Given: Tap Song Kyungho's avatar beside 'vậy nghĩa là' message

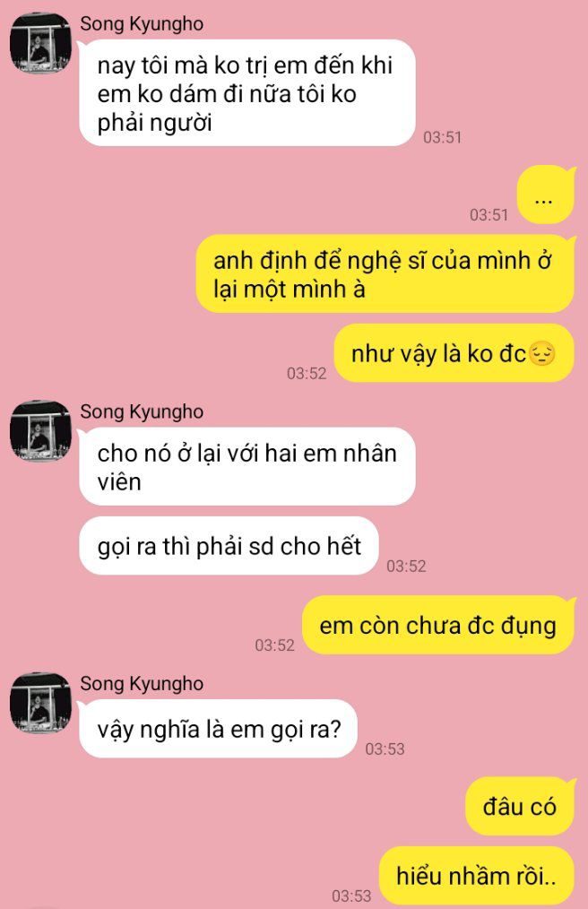Looking at the screenshot, I should tap(40, 703).
